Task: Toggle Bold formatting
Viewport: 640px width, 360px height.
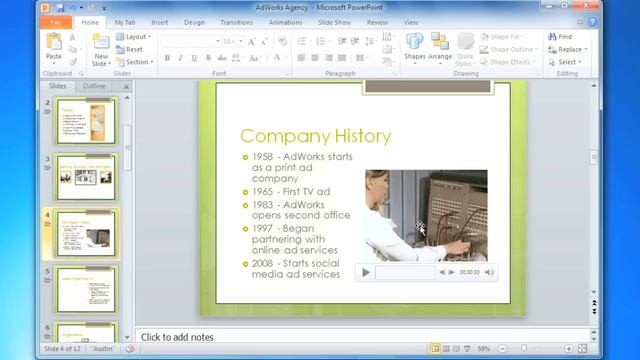Action: [167, 58]
